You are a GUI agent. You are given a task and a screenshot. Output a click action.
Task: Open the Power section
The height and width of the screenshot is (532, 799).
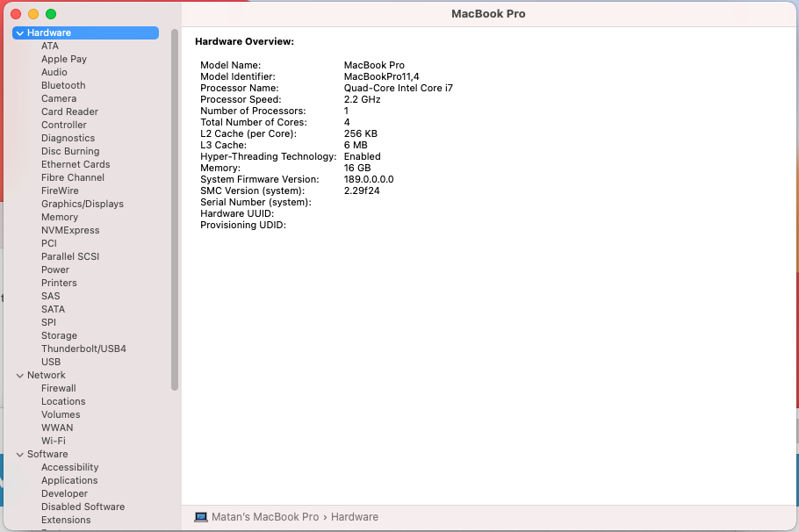coord(55,270)
